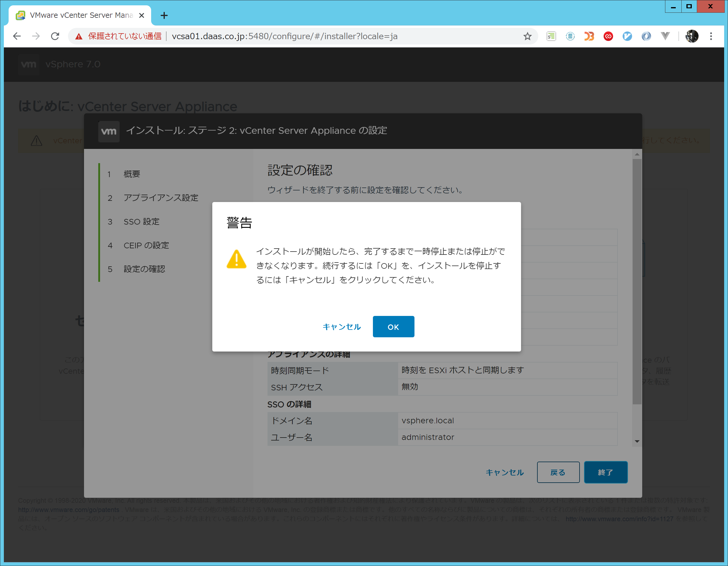Click the 終了 button in wizard
728x566 pixels.
[606, 472]
